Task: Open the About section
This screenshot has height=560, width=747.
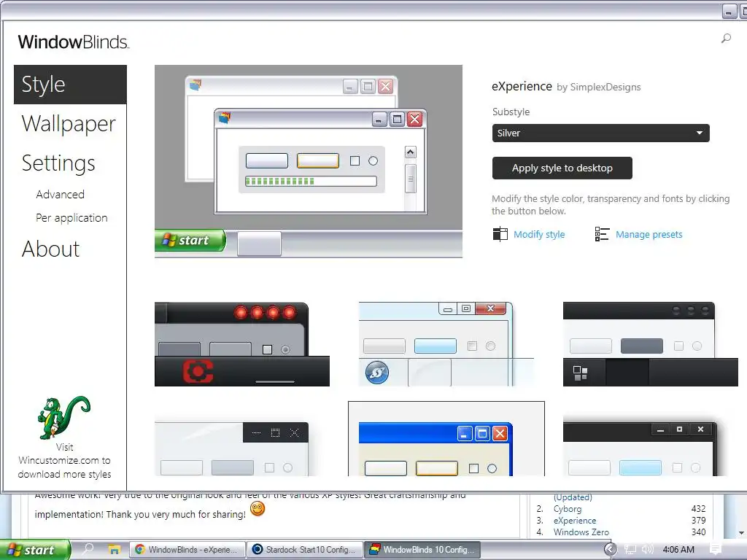Action: pyautogui.click(x=50, y=249)
